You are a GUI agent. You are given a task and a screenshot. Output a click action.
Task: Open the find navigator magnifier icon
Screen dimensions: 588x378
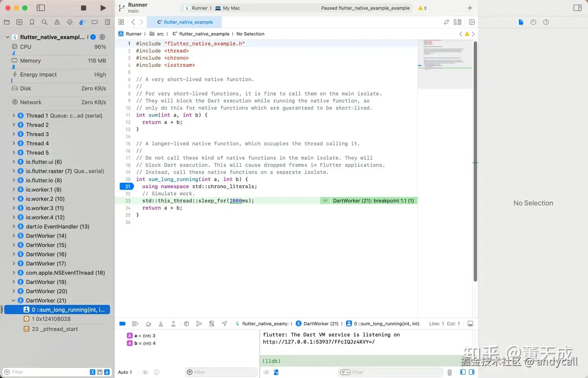click(45, 22)
